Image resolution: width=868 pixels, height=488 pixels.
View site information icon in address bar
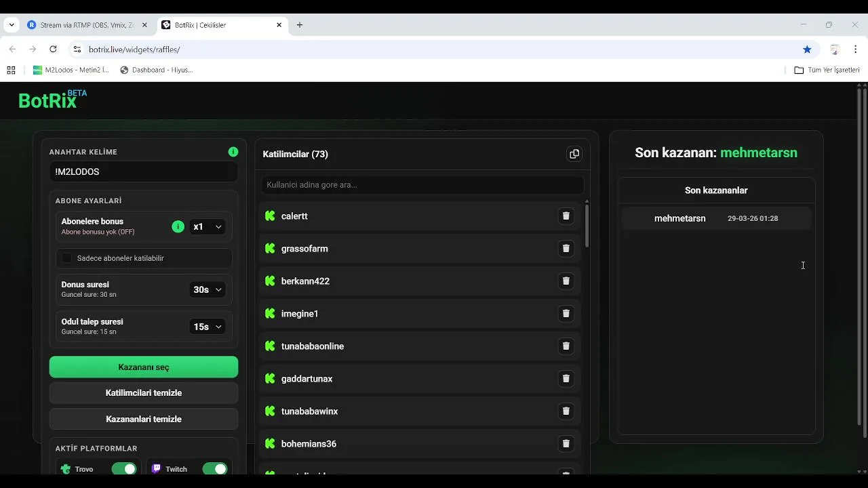(77, 49)
